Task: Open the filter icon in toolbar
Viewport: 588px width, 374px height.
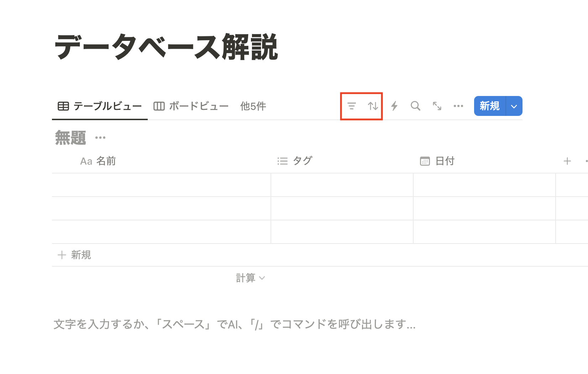Action: (352, 106)
